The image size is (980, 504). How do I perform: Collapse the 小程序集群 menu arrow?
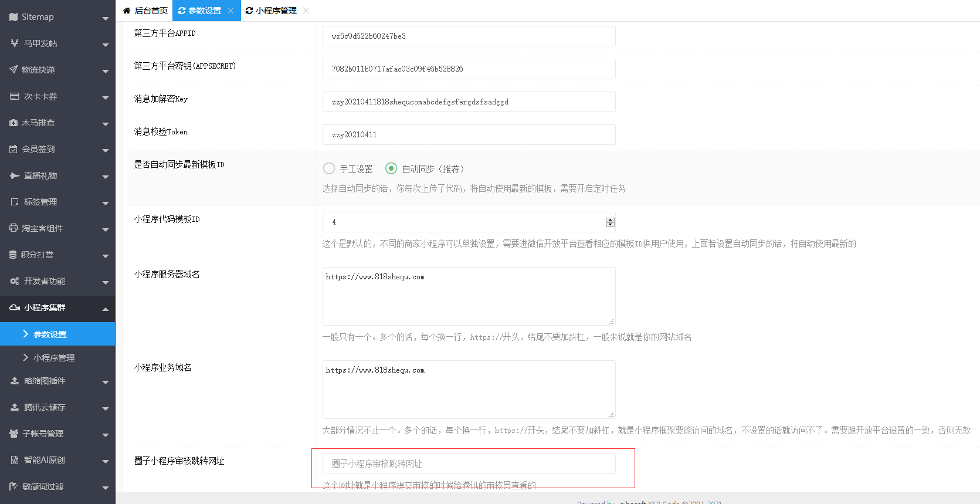(x=106, y=309)
